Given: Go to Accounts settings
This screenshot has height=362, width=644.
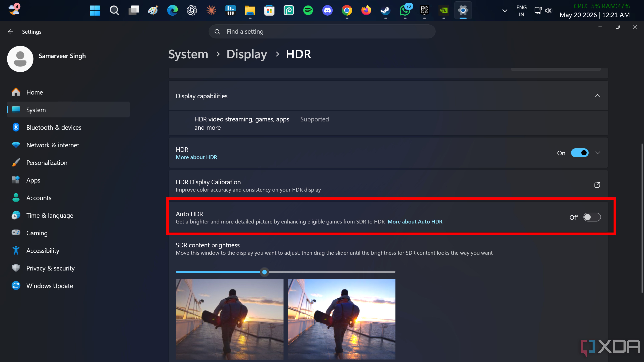Looking at the screenshot, I should (68, 198).
